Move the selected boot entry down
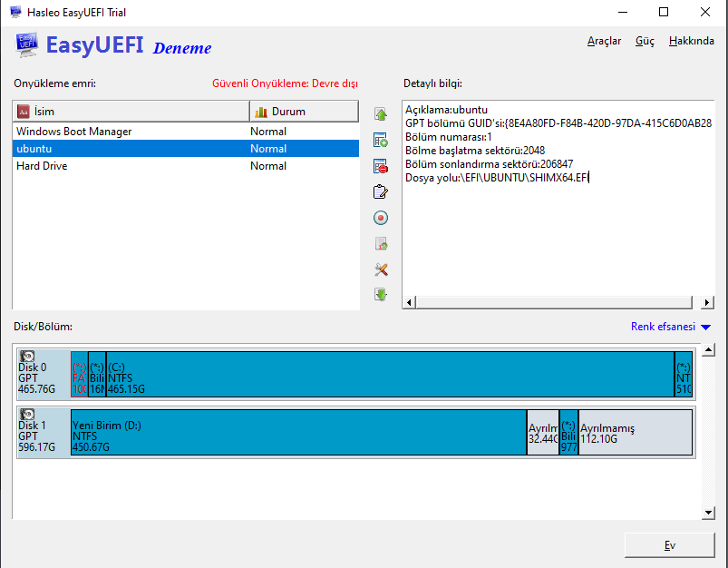728x568 pixels. pos(381,294)
